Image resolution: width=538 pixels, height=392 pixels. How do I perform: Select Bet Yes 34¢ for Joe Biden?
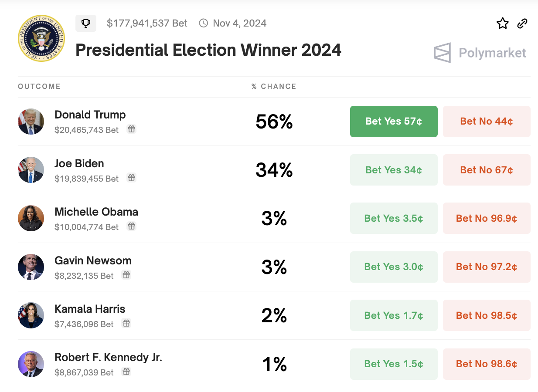[x=394, y=170]
